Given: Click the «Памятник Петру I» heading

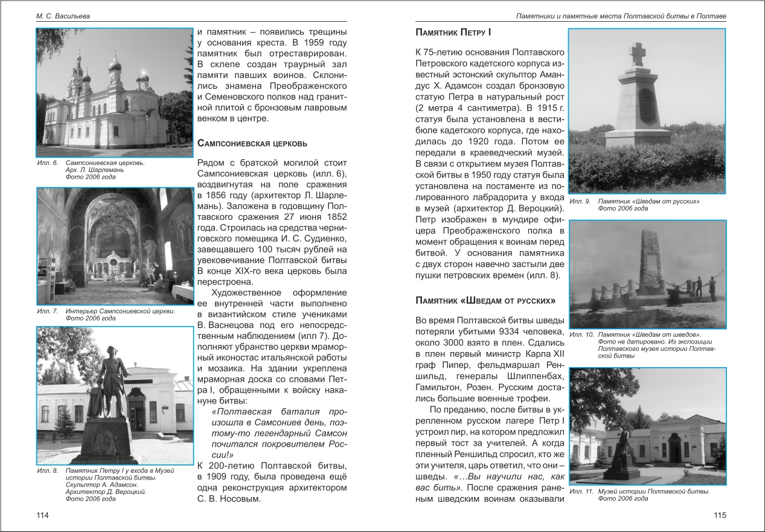Looking at the screenshot, I should 456,31.
